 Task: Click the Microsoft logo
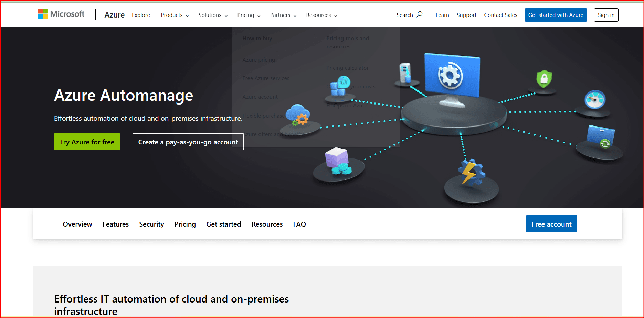[61, 14]
